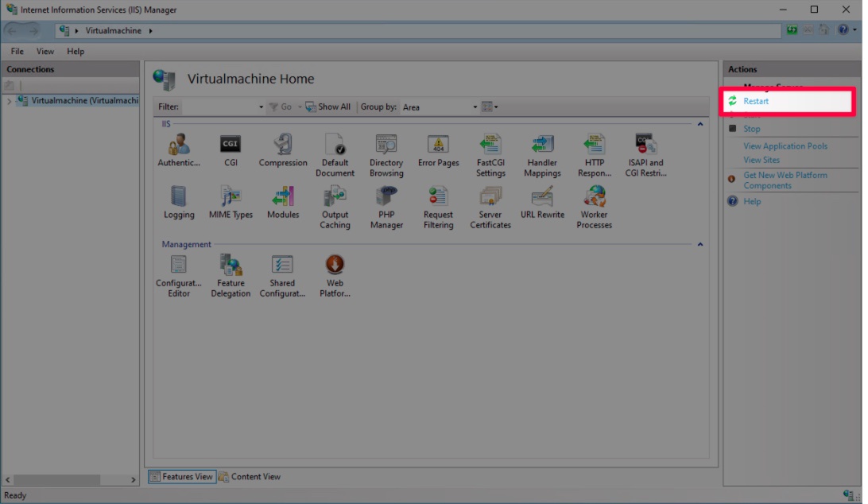Click Get New Web Platform Components
The image size is (868, 504).
coord(785,180)
